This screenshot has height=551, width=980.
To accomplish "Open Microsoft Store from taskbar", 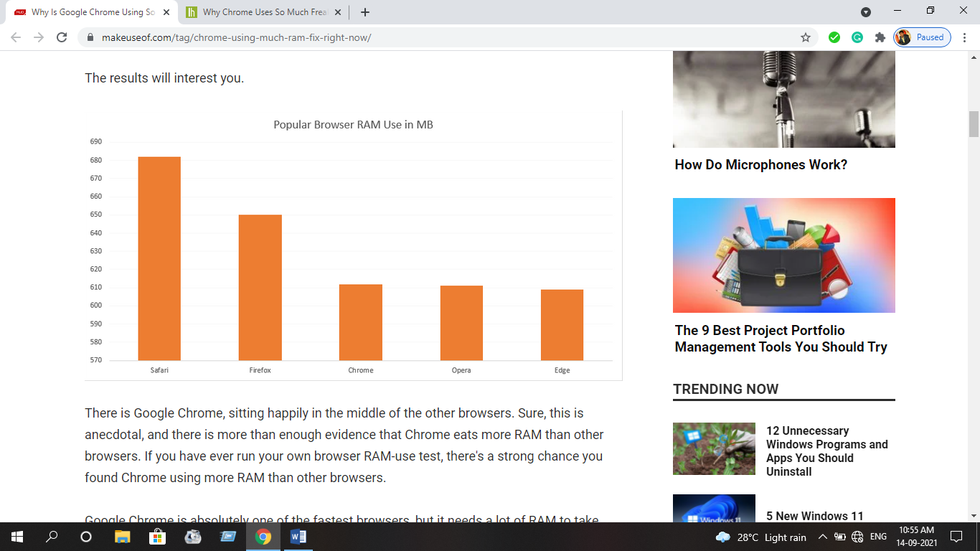I will 157,537.
